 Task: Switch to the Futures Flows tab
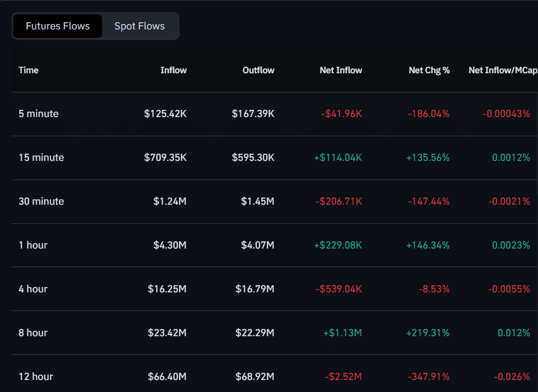(58, 26)
